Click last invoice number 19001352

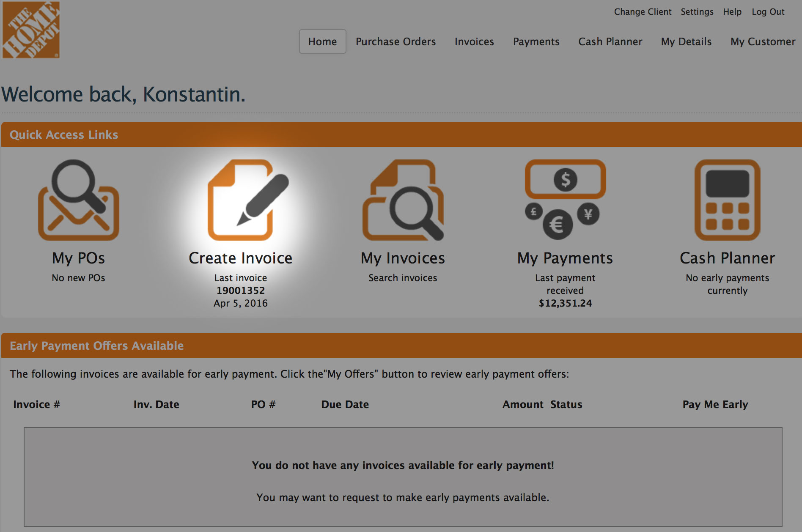pos(240,291)
